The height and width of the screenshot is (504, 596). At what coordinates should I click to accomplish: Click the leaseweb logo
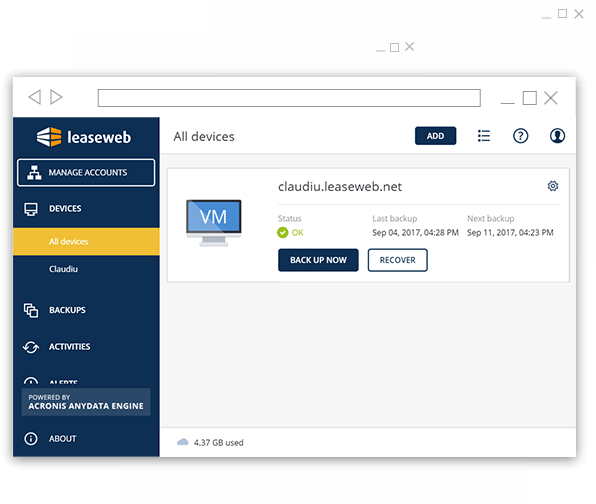click(84, 137)
